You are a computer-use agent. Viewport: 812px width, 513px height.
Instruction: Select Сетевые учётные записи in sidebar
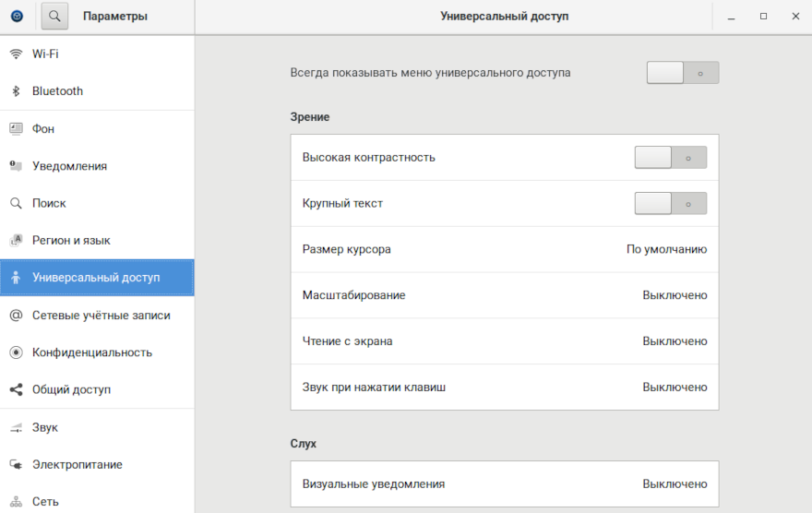click(101, 316)
